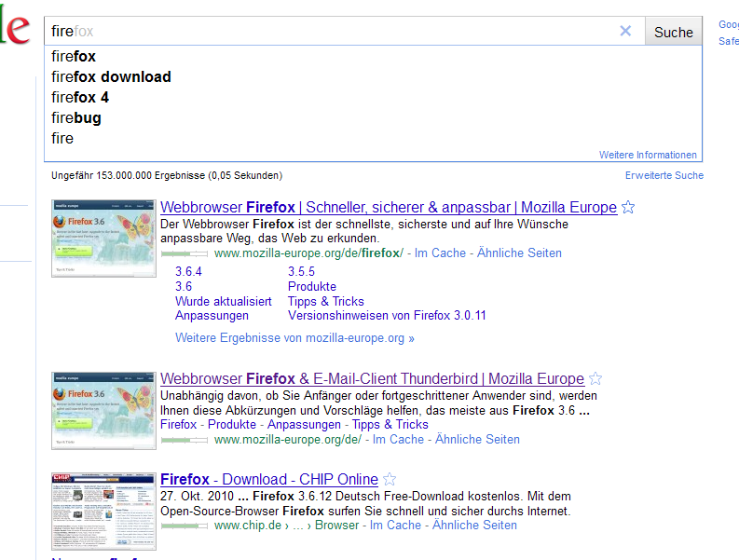The image size is (739, 560).
Task: Open inline 'Produkte' link in Thunderbird result
Action: click(232, 425)
